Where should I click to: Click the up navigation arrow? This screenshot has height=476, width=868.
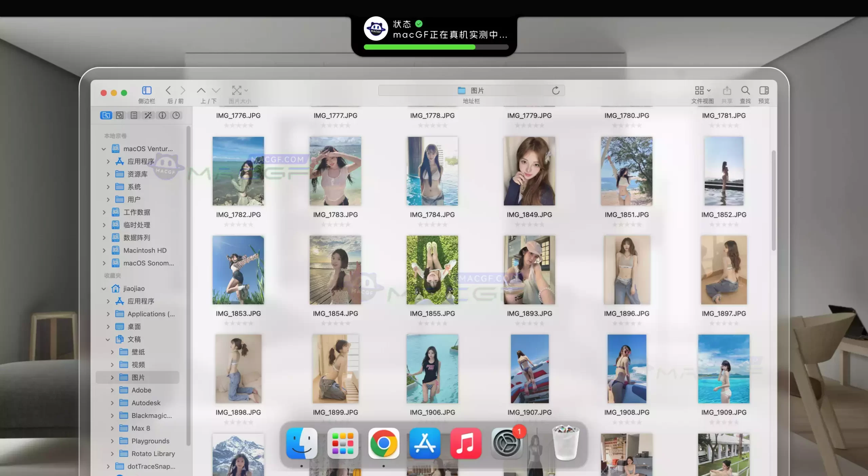click(x=201, y=90)
